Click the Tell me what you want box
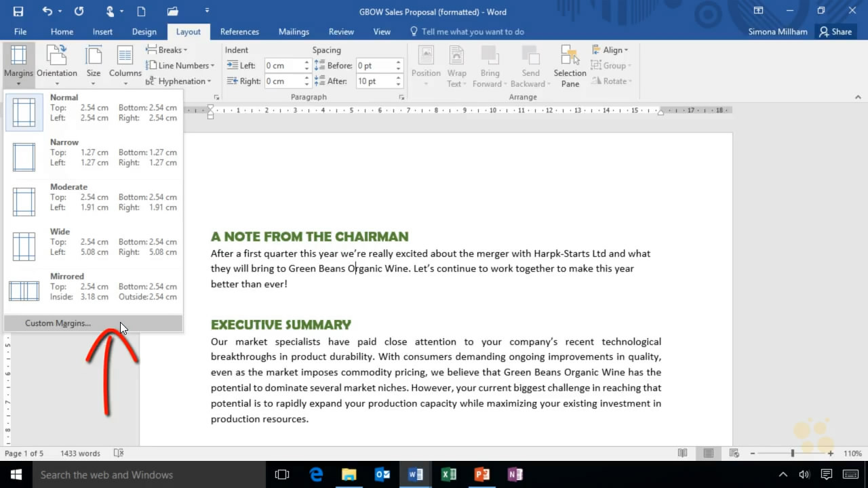 [467, 31]
